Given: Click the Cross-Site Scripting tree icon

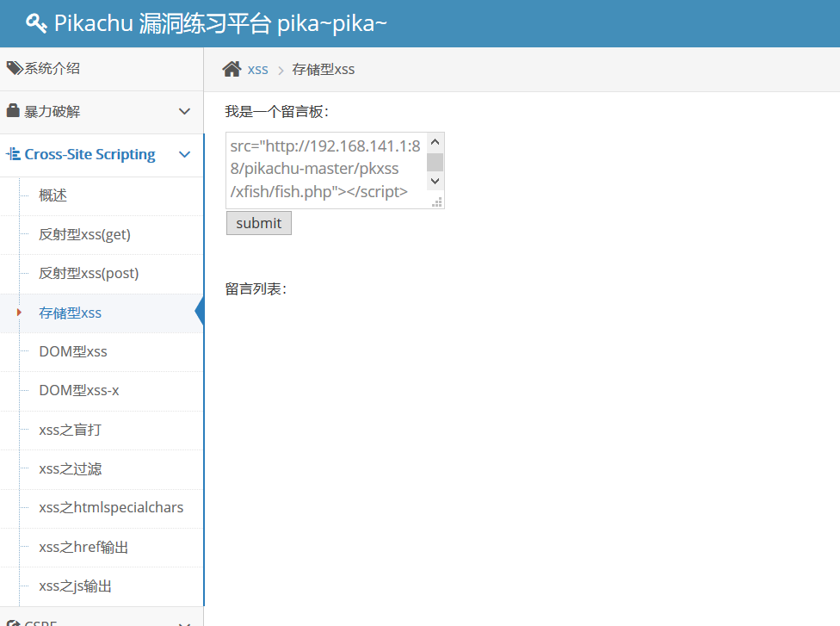Looking at the screenshot, I should point(14,154).
